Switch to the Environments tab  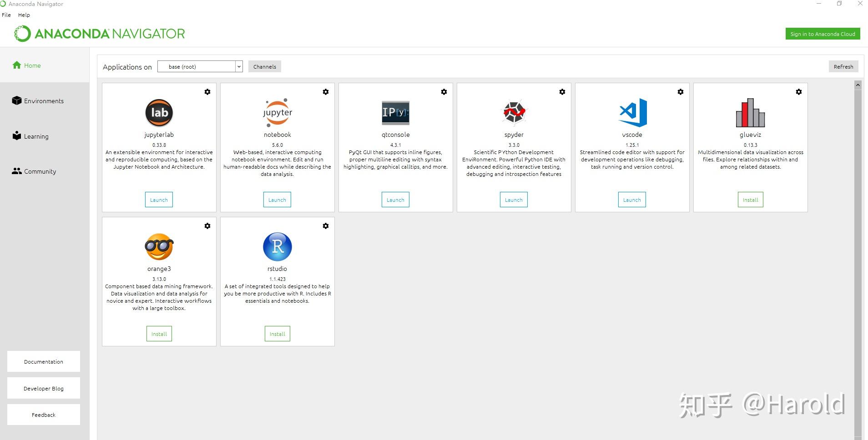[45, 101]
